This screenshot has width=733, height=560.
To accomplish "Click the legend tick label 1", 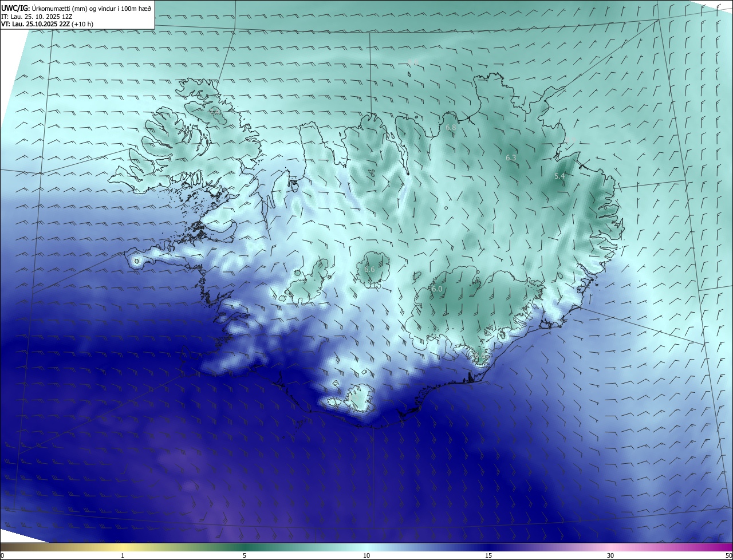I will (x=123, y=555).
